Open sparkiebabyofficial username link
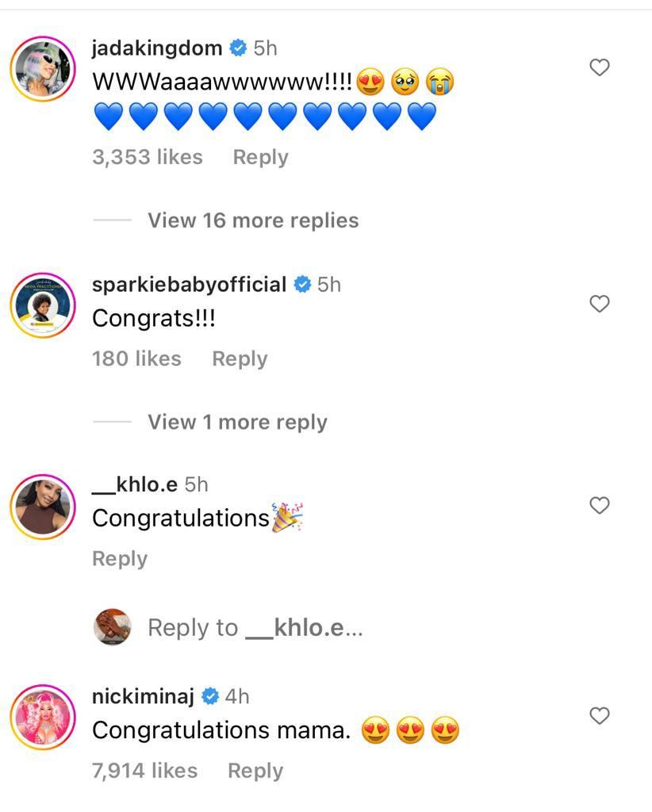Screen dimensions: 652x812 pos(190,284)
